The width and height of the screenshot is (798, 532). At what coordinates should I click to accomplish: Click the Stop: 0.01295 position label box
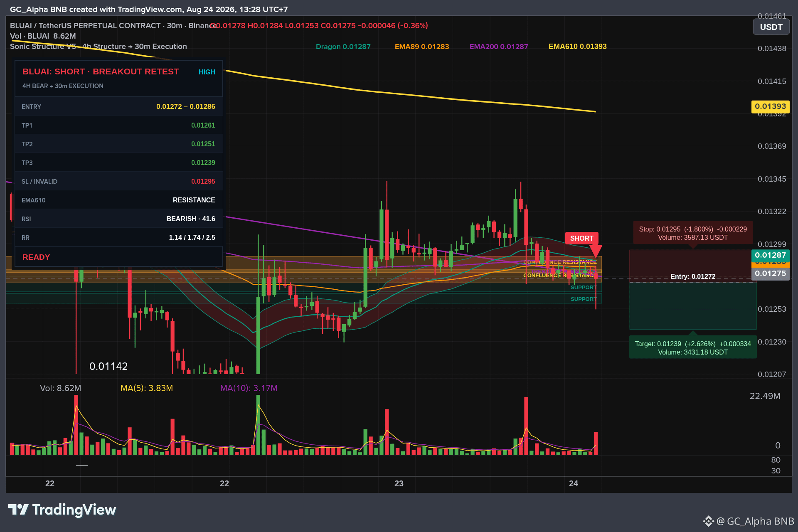(x=693, y=233)
